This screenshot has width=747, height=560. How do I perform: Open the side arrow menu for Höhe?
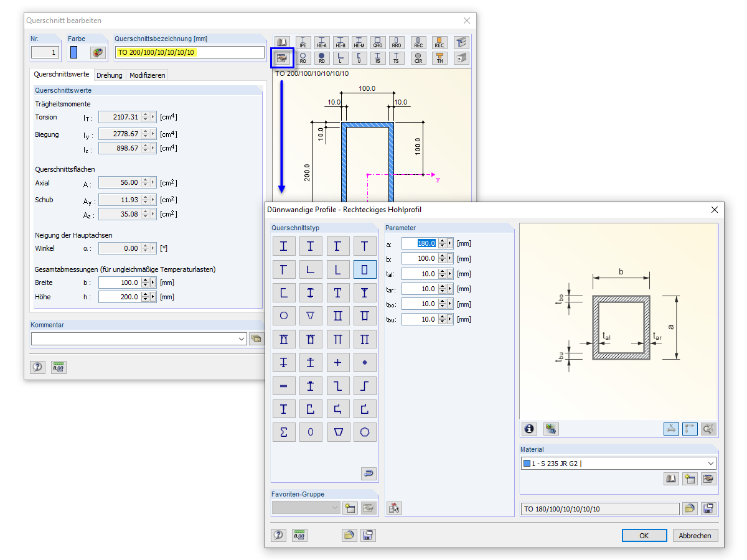click(x=153, y=297)
